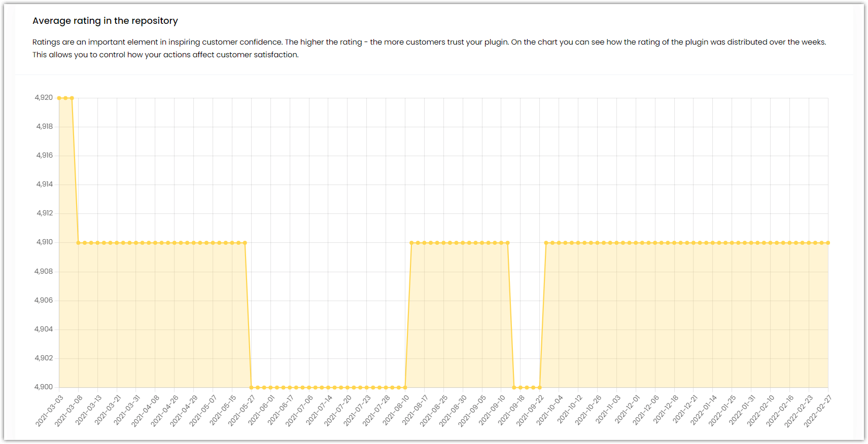Click the last chart data point above 2022-02-27
The image size is (868, 444).
[828, 243]
